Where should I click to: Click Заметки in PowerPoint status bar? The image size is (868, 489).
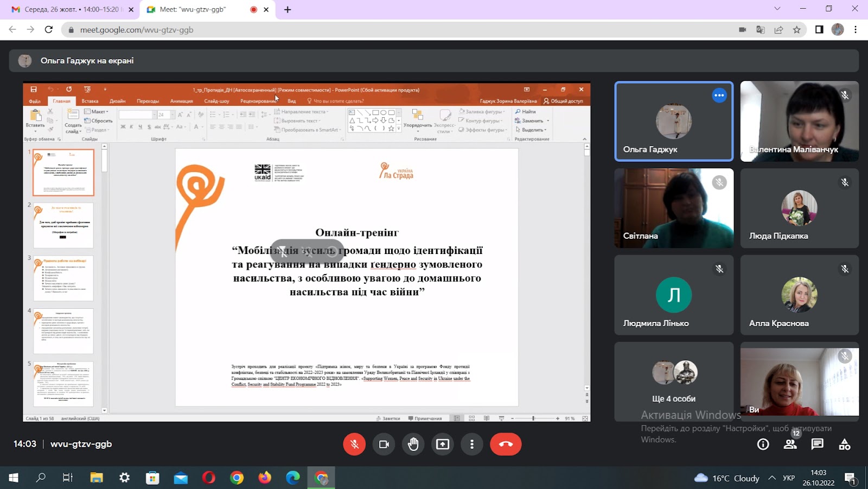click(388, 418)
